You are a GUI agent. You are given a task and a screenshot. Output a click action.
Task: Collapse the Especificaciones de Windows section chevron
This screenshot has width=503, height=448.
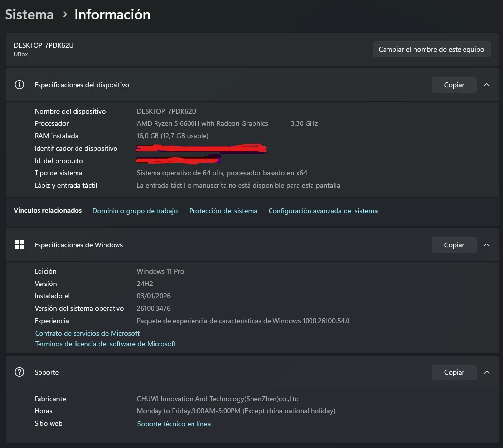click(487, 245)
